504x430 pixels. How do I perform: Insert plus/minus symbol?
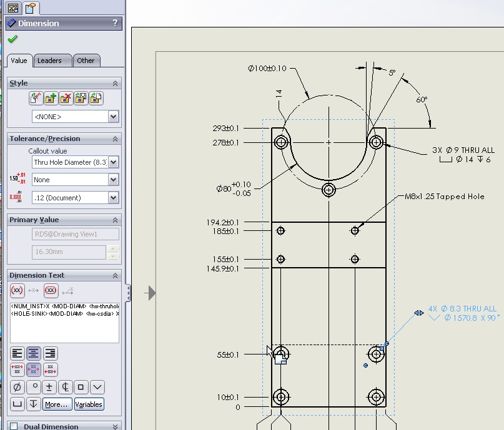pos(49,387)
